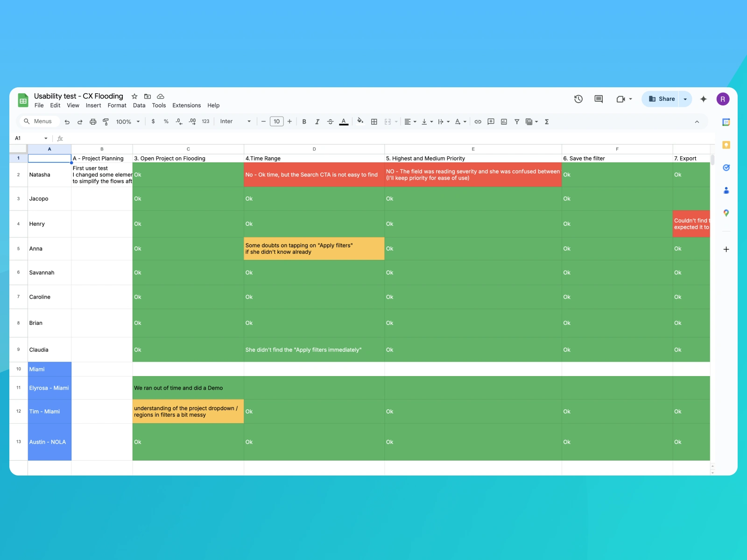Toggle the create filter funnel
This screenshot has height=560, width=747.
(517, 121)
